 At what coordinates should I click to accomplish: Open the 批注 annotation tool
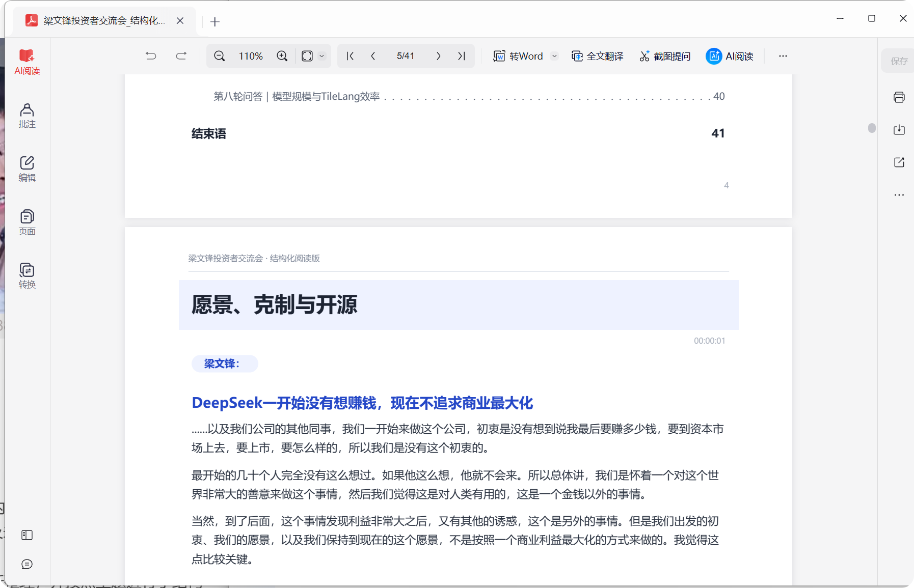[x=27, y=116]
